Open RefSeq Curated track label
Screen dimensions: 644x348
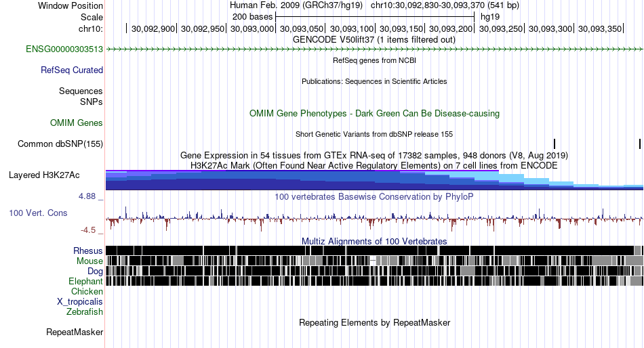[71, 70]
